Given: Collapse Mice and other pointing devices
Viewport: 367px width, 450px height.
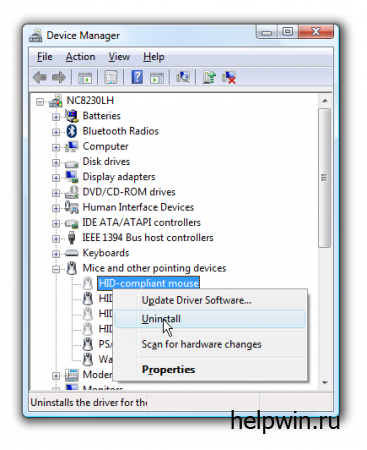Looking at the screenshot, I should [56, 269].
